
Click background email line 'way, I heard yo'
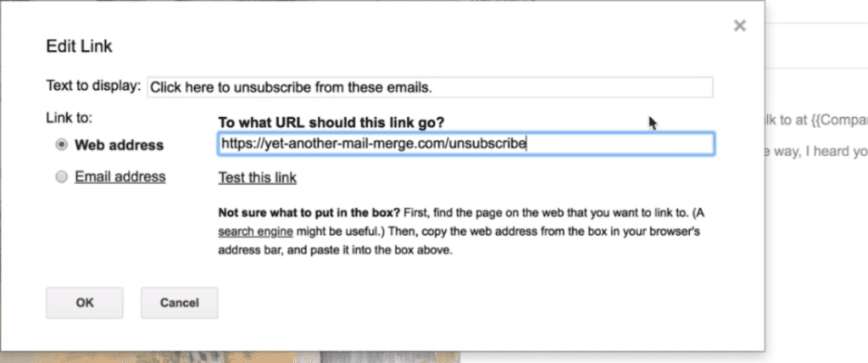coord(816,151)
